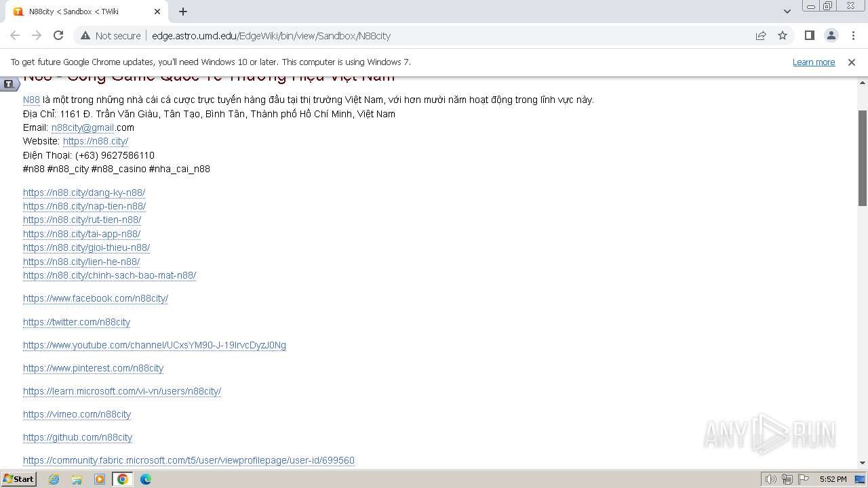Go forward with the browser forward arrow
This screenshot has width=868, height=488.
tap(37, 35)
